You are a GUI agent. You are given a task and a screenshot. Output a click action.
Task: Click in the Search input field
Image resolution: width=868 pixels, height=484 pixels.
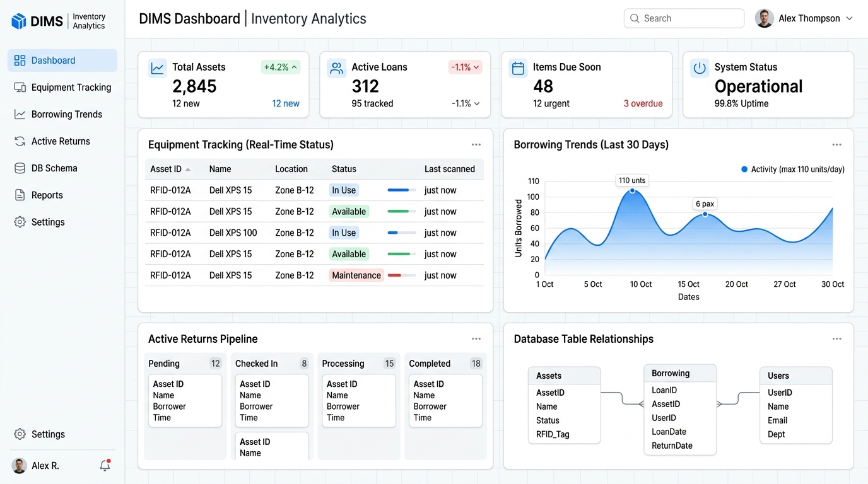click(684, 18)
